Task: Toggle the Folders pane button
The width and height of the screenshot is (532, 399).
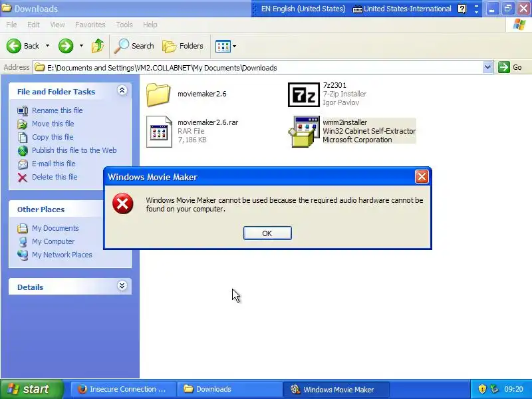Action: click(183, 46)
